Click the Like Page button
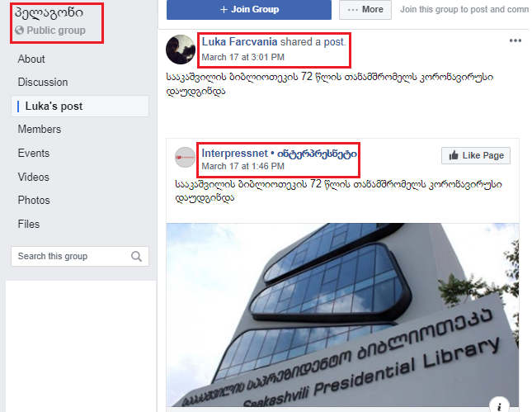Viewport: 532px width, 412px height. 476,155
